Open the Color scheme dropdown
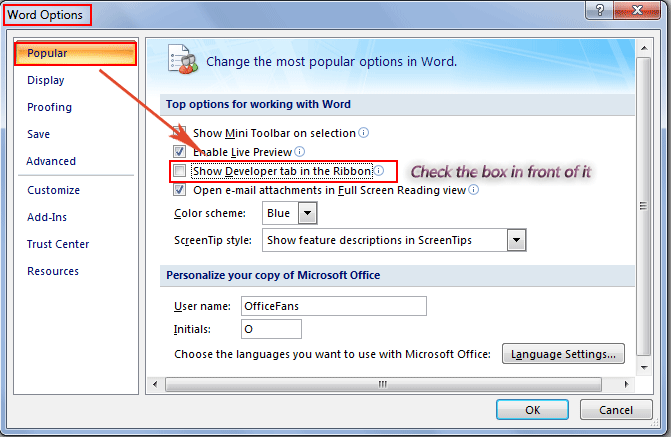This screenshot has width=671, height=437. tap(307, 213)
